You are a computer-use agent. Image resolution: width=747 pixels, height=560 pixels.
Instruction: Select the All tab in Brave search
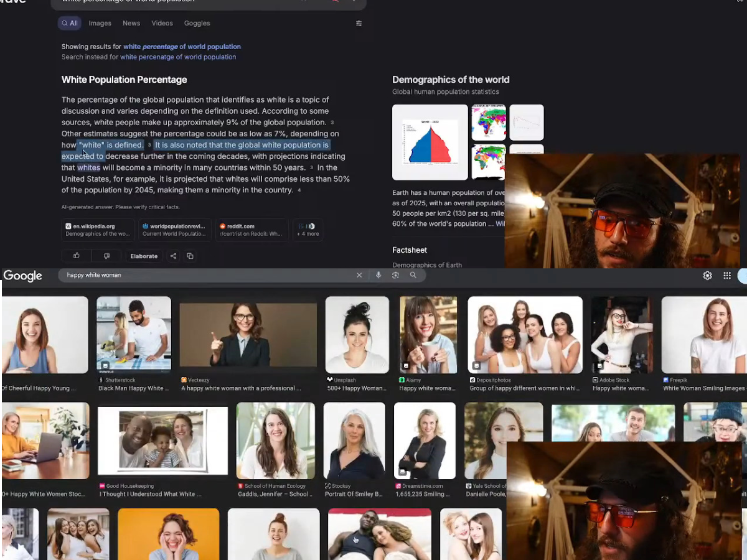pos(70,23)
